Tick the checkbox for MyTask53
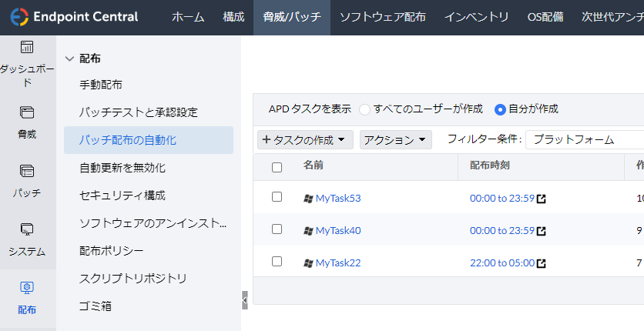644x331 pixels. 277,197
